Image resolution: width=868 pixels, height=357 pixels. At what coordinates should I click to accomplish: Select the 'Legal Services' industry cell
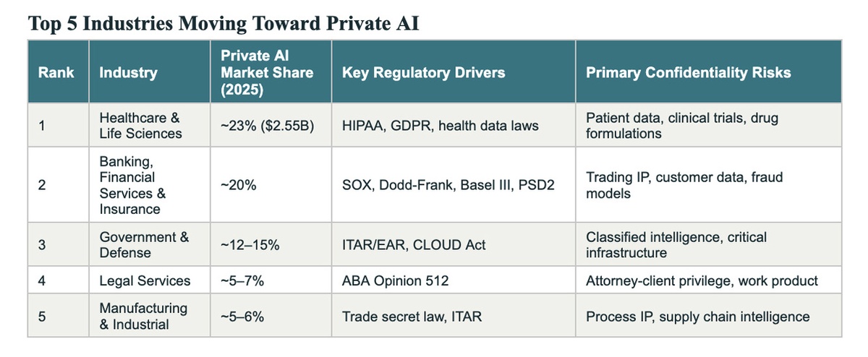[x=145, y=281]
